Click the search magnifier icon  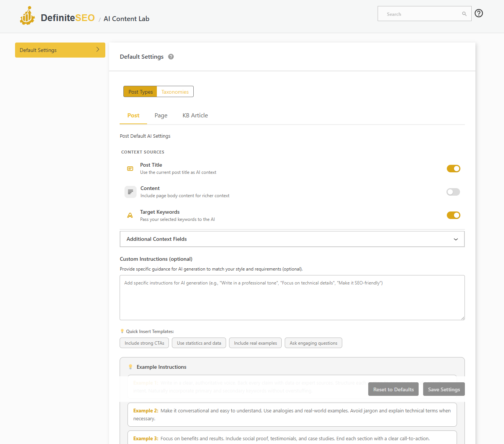(465, 14)
